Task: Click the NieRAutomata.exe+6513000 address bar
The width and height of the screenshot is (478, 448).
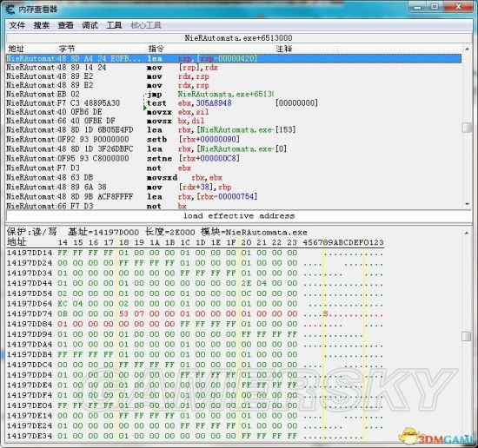Action: coord(239,38)
